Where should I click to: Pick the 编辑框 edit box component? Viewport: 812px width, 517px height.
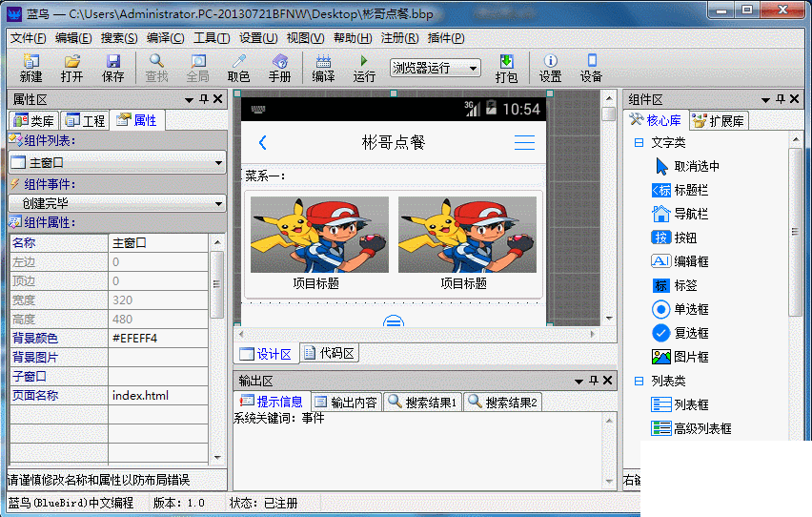point(680,262)
